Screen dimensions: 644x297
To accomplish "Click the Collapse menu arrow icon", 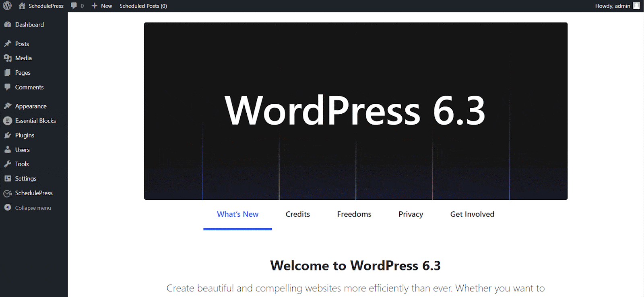I will click(8, 207).
